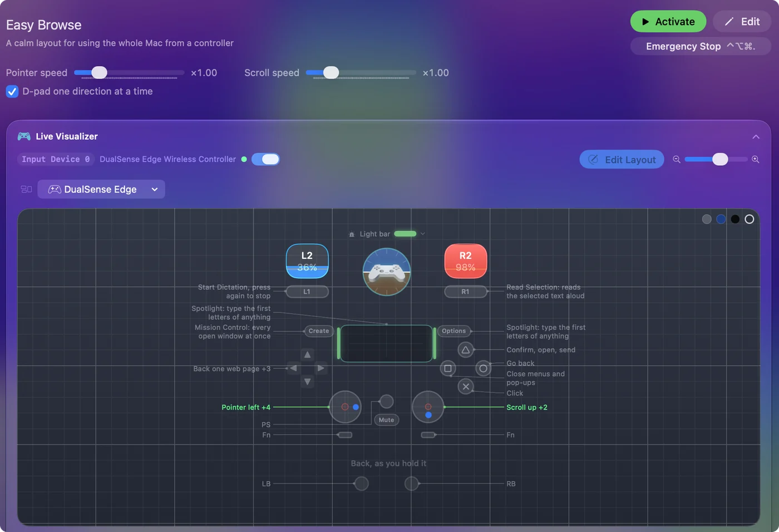Click the home icon beside Light bar
This screenshot has height=532, width=779.
(x=352, y=234)
